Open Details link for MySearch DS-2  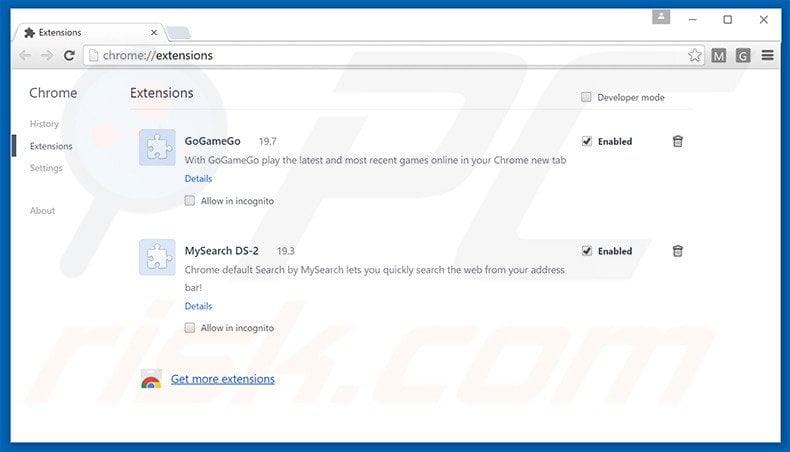(199, 306)
